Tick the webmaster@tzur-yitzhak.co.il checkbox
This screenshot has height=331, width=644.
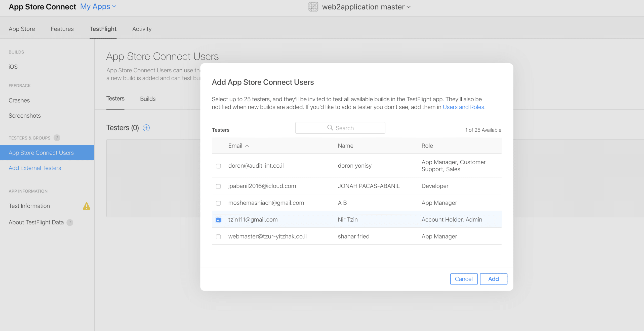pyautogui.click(x=218, y=237)
